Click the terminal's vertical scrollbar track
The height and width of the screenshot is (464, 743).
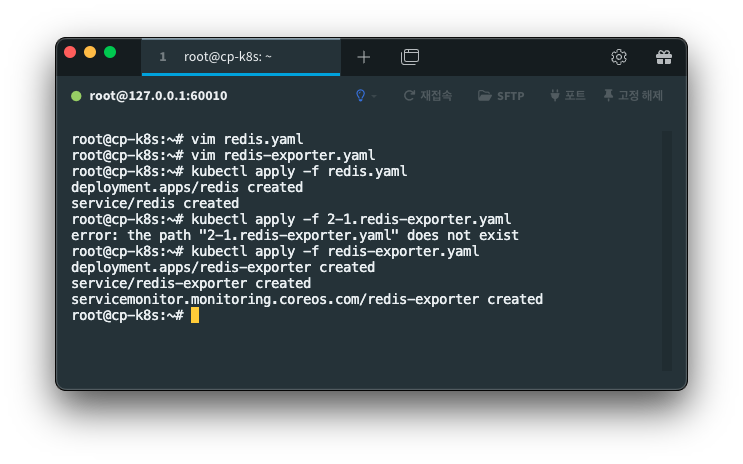point(667,250)
